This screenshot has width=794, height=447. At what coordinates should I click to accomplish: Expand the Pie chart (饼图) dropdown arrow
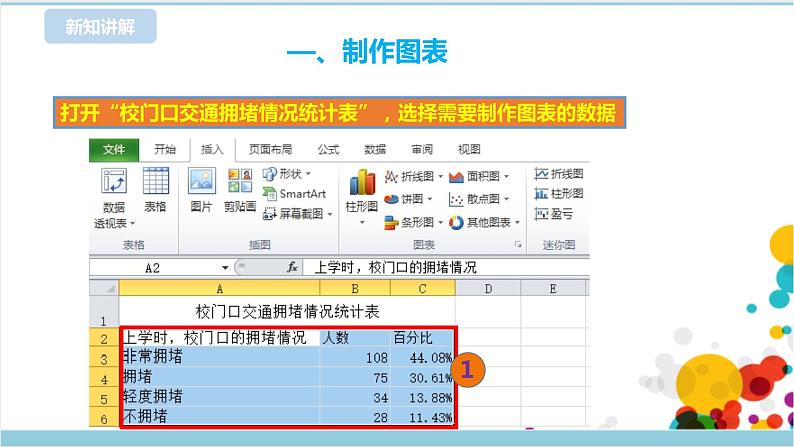pos(429,199)
